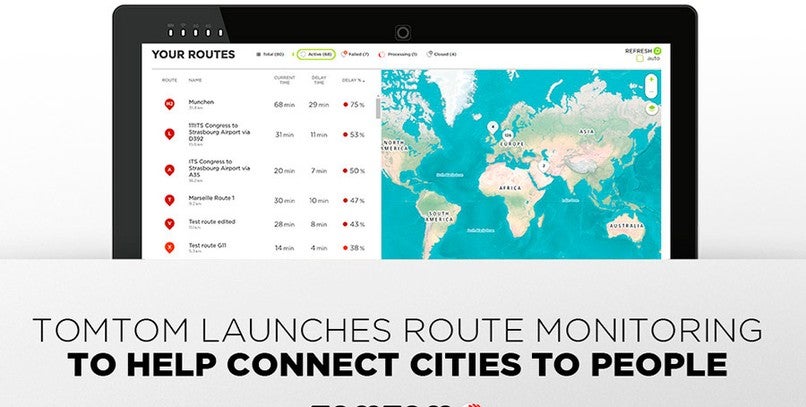Viewport: 806px width, 407px height.
Task: Click the '75 %' delay value
Action: point(354,104)
